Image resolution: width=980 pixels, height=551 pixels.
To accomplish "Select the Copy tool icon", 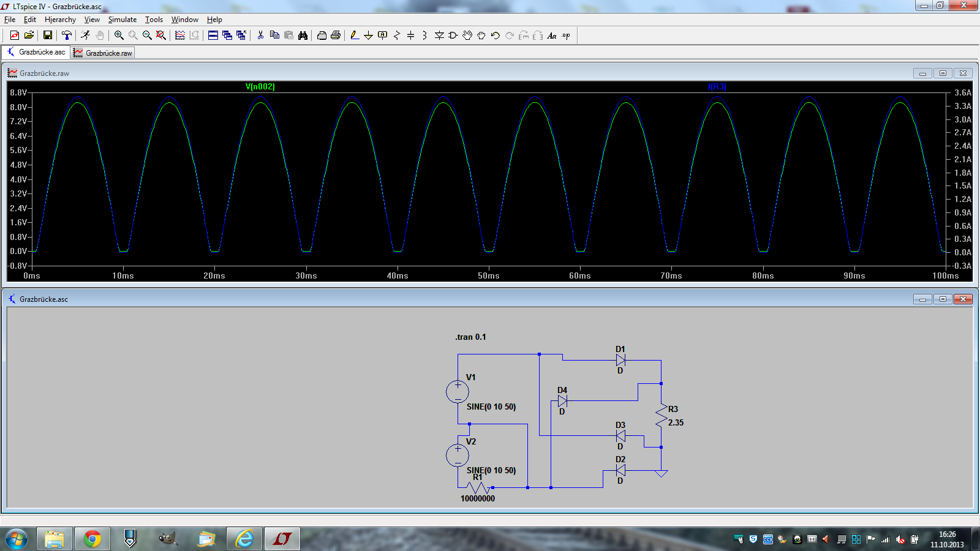I will coord(274,36).
